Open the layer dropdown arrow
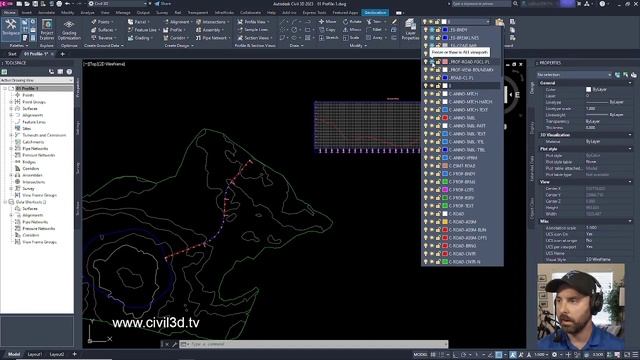This screenshot has width=640, height=360. point(487,22)
